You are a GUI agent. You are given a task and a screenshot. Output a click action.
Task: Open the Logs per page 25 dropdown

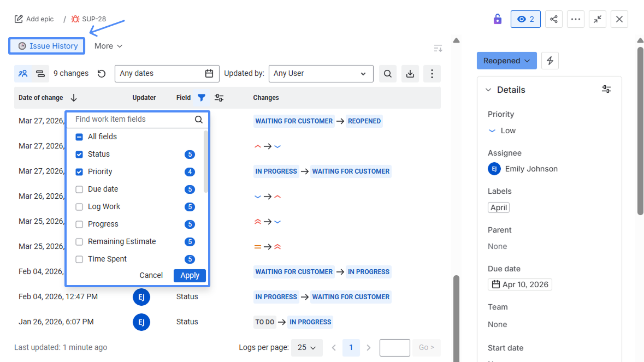point(307,348)
